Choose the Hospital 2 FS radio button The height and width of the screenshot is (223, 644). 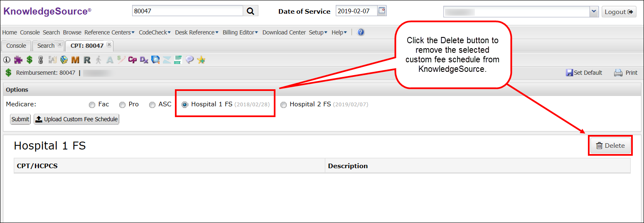(x=283, y=105)
